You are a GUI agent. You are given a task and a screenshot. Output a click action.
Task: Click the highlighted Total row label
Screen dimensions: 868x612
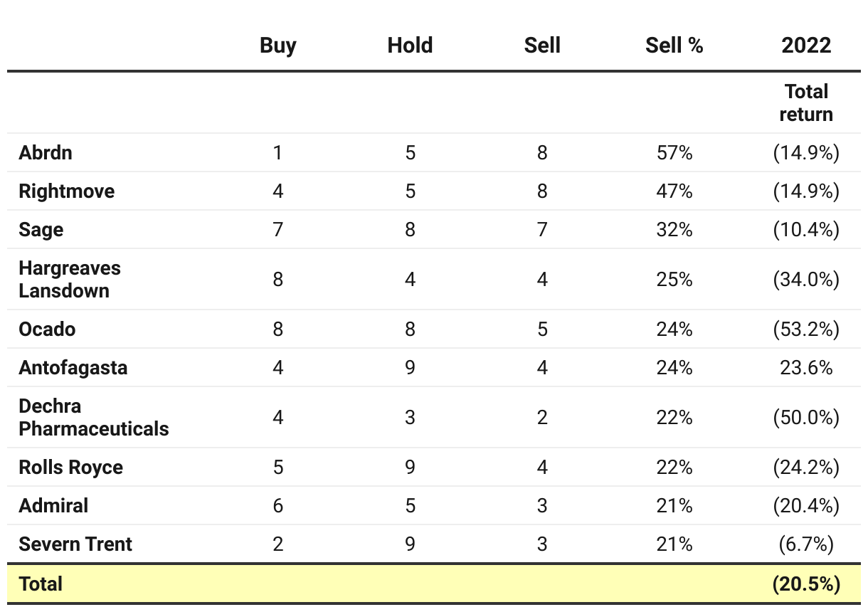tap(41, 584)
